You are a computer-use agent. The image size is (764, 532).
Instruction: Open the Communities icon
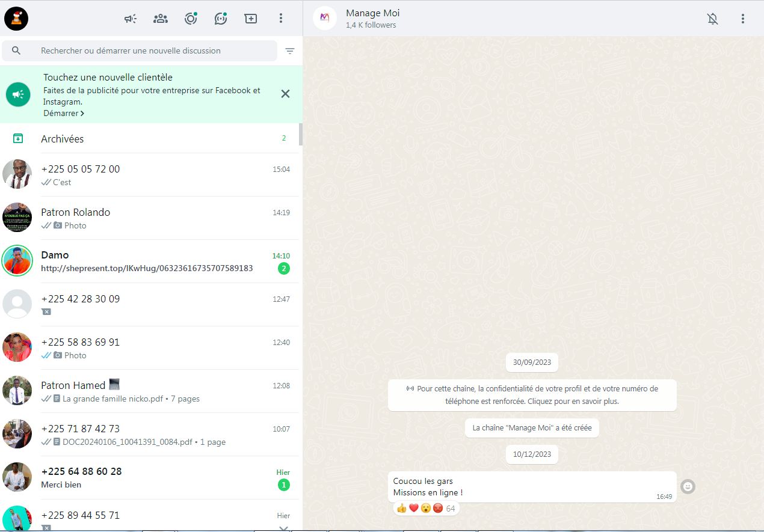click(161, 19)
